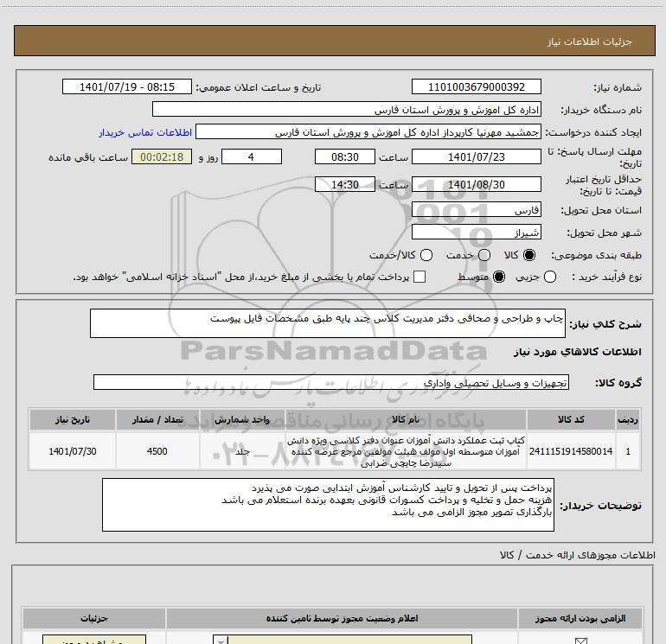Click the واحد شمارش column header

242,419
